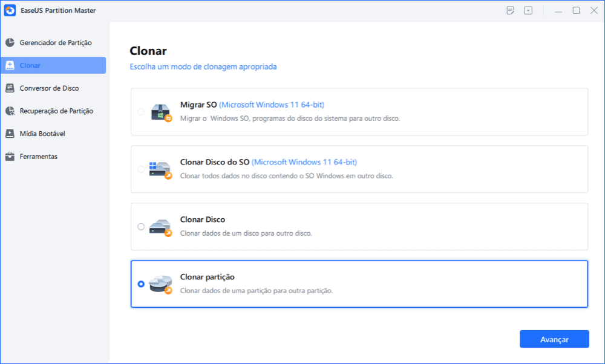Click the 'Migrar o Windows SO, programas' description
Screen dimensions: 605x364
tap(290, 119)
